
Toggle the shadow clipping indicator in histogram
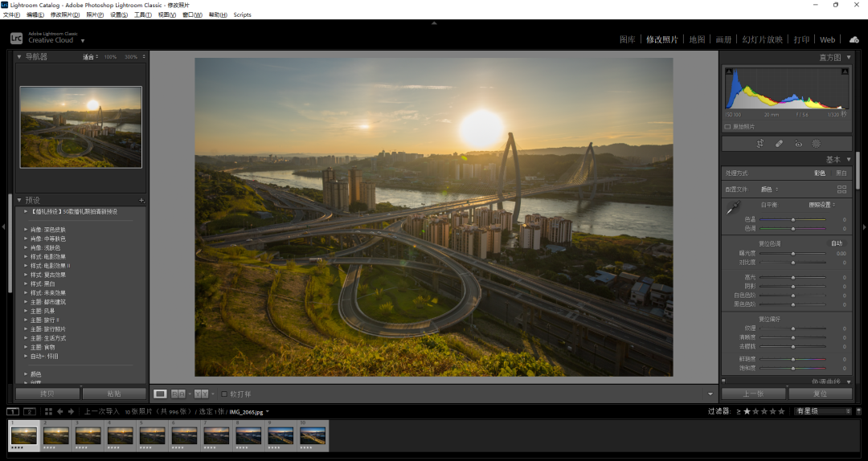point(729,71)
